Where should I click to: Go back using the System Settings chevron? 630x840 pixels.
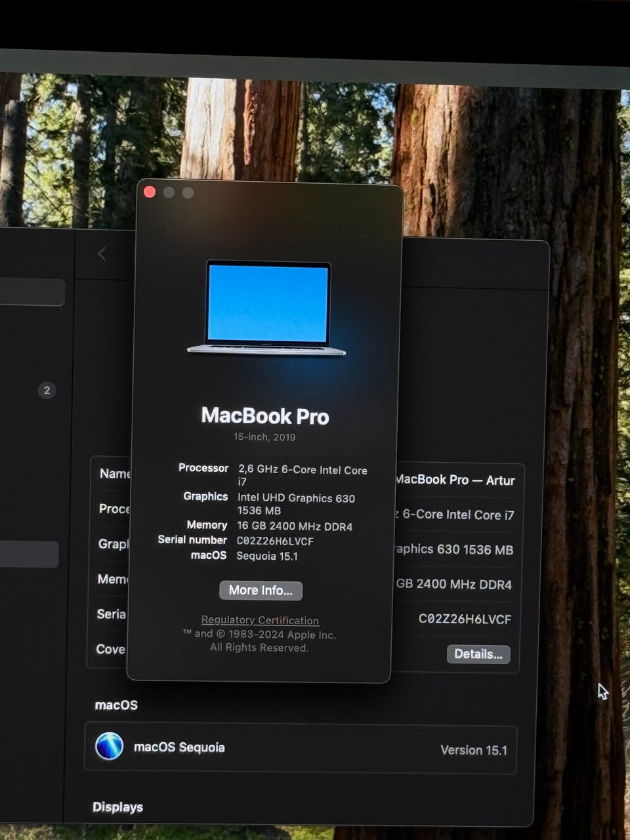[x=102, y=254]
